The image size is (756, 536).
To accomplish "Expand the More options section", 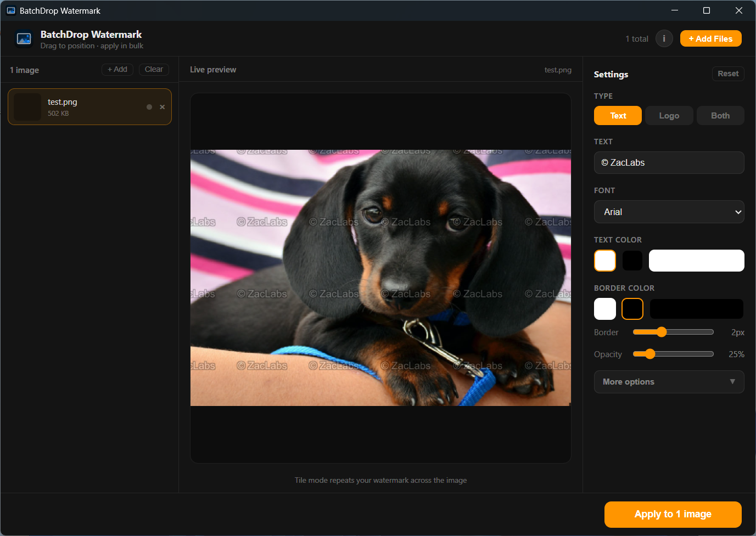I will (x=669, y=382).
